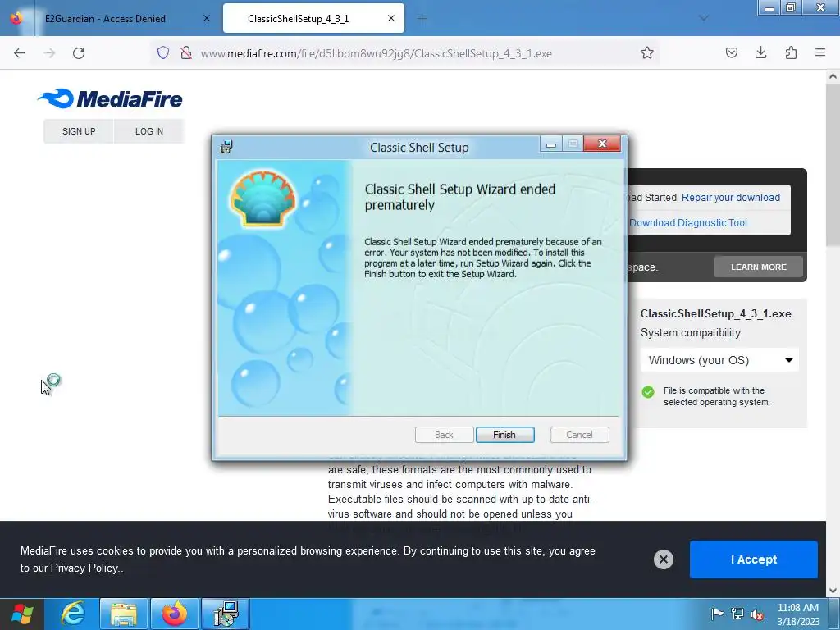Close the E2Guardian tab

tap(207, 19)
